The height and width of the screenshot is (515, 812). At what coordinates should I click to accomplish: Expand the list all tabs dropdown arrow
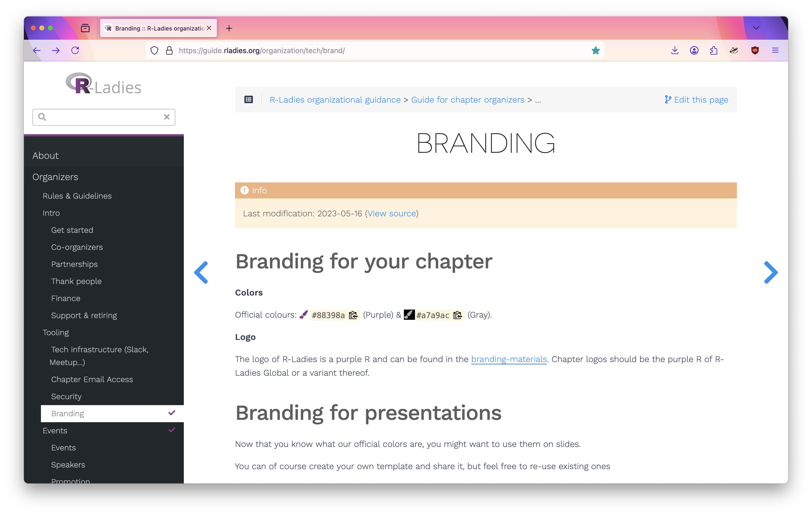click(756, 28)
